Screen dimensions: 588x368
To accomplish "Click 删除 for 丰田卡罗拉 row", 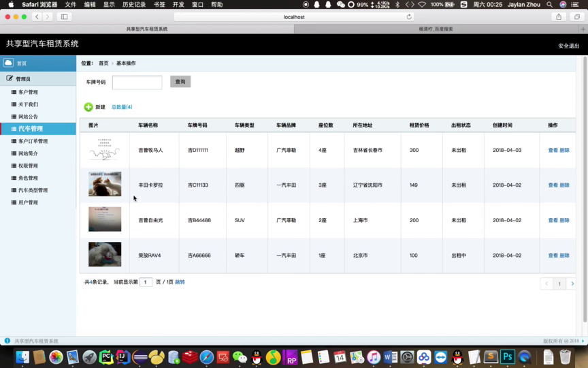I will click(564, 185).
